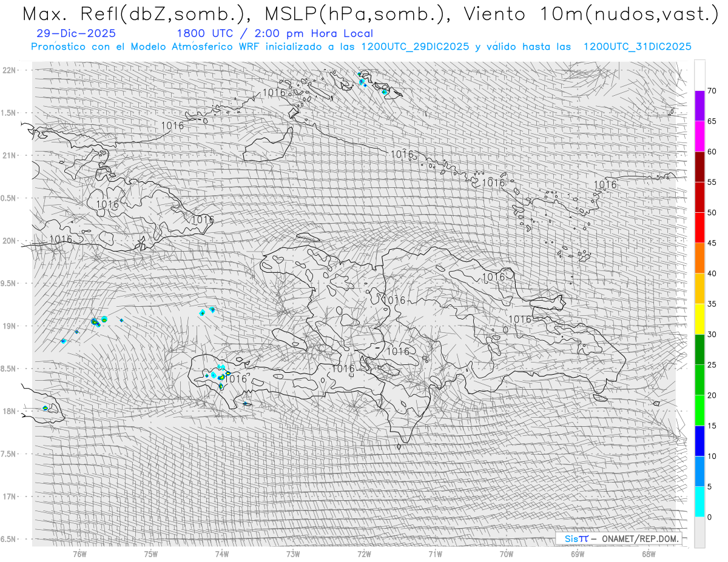Click the colorbar value label '5'
The image size is (728, 562).
click(709, 487)
